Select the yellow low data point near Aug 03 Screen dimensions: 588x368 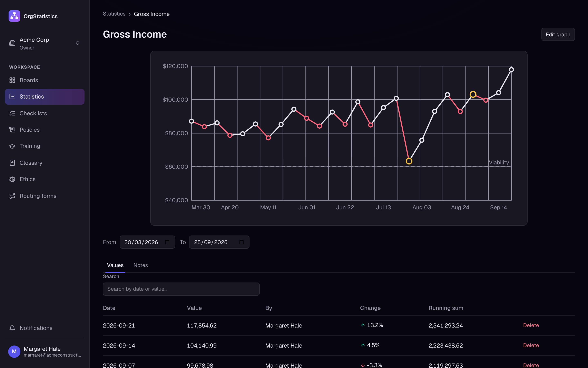(x=409, y=161)
